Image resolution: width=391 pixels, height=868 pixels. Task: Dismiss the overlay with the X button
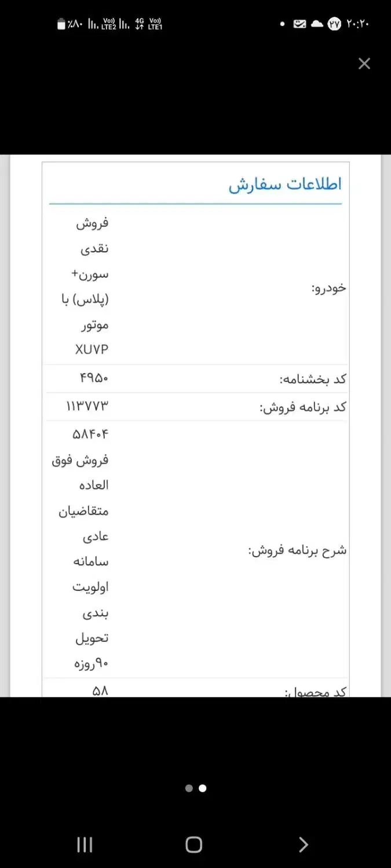[364, 64]
